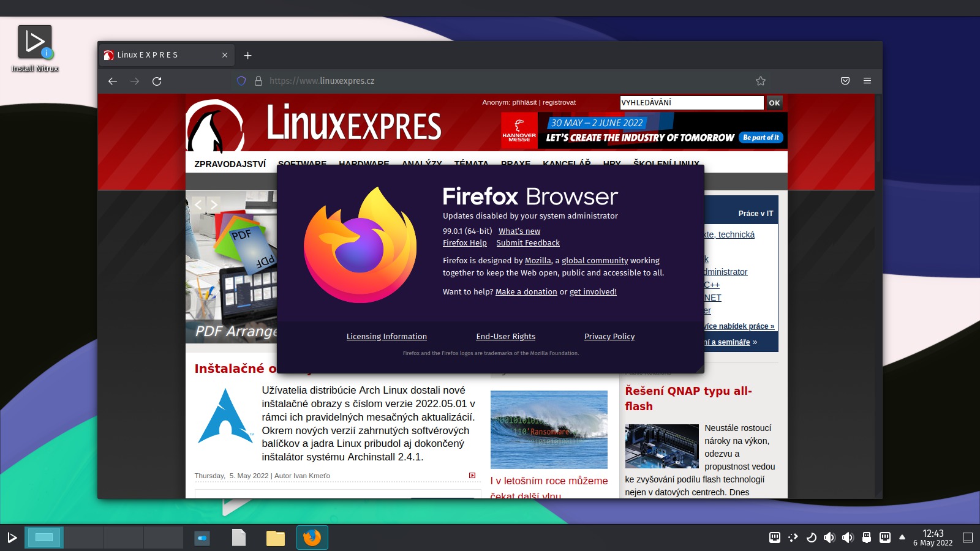Open the What's new link
This screenshot has width=980, height=551.
pos(519,231)
